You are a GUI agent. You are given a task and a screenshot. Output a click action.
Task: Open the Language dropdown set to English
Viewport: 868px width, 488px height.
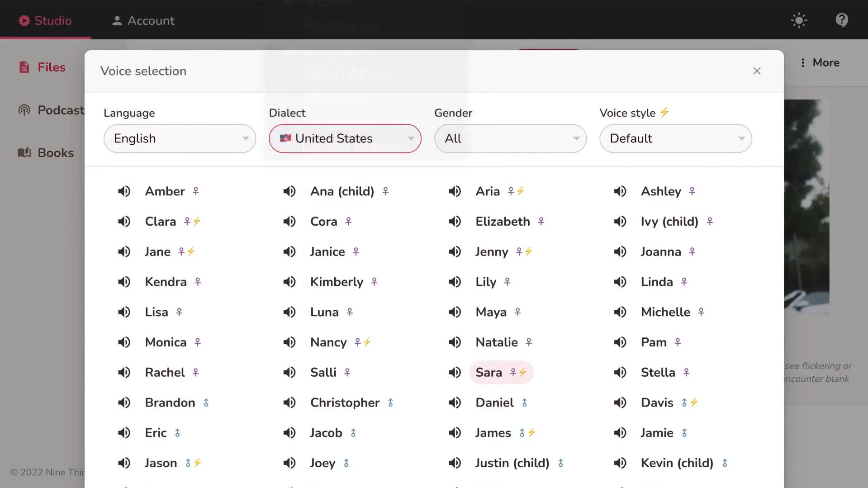(x=180, y=138)
